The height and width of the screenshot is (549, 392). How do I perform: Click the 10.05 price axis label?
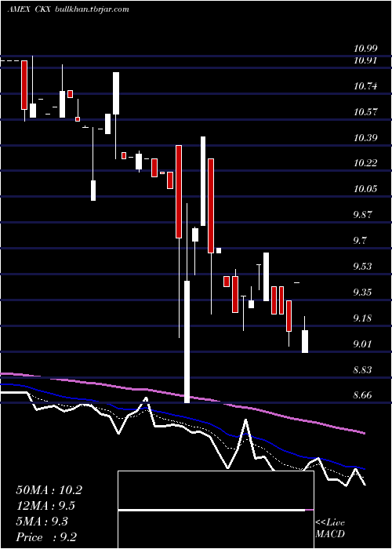pos(365,189)
